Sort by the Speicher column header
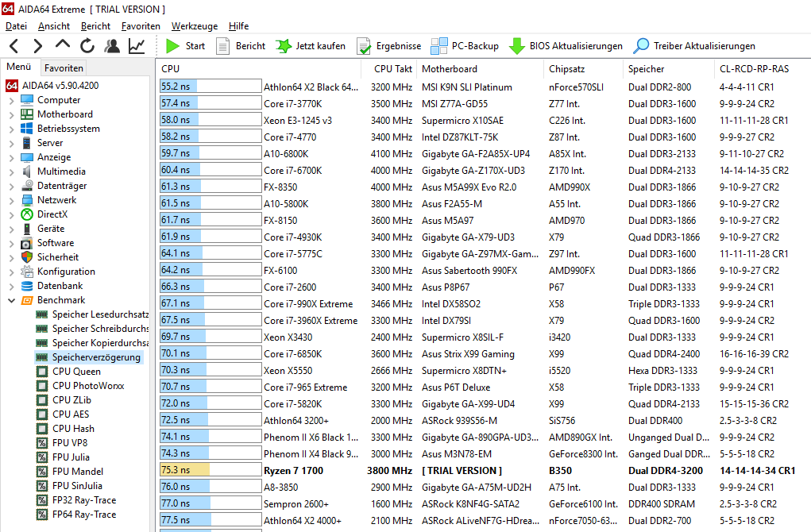Viewport: 811px width, 532px height. 669,69
